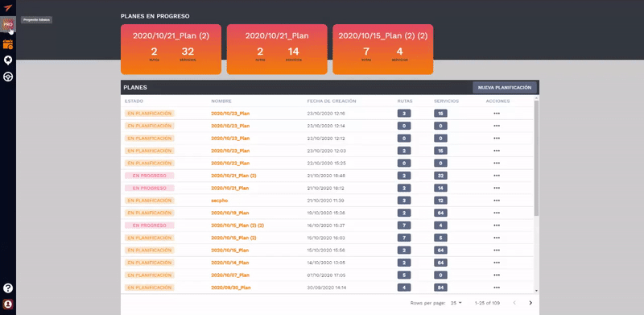The width and height of the screenshot is (644, 315).
Task: Open actions menu for 2020/10/22_Plan row
Action: (497, 164)
